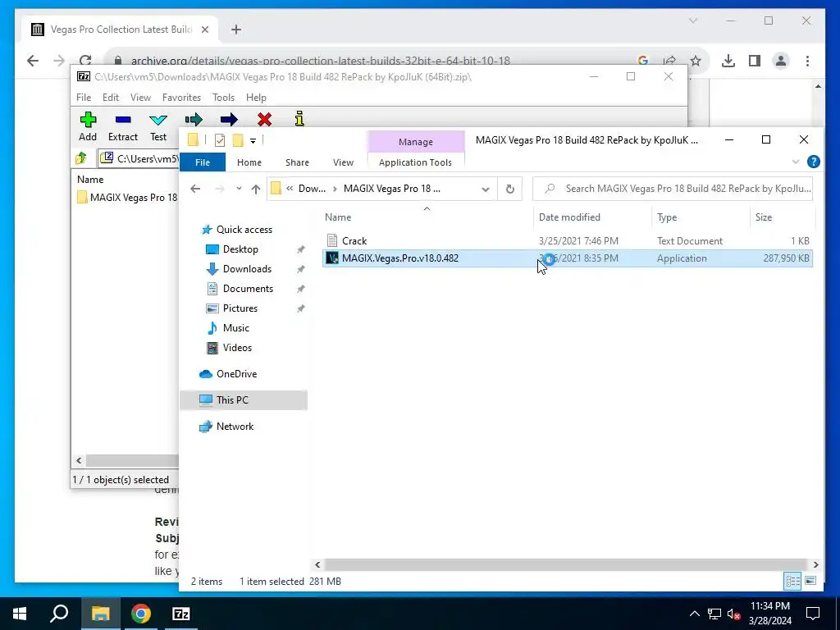840x630 pixels.
Task: Click the Chrome taskbar icon
Action: click(x=141, y=614)
